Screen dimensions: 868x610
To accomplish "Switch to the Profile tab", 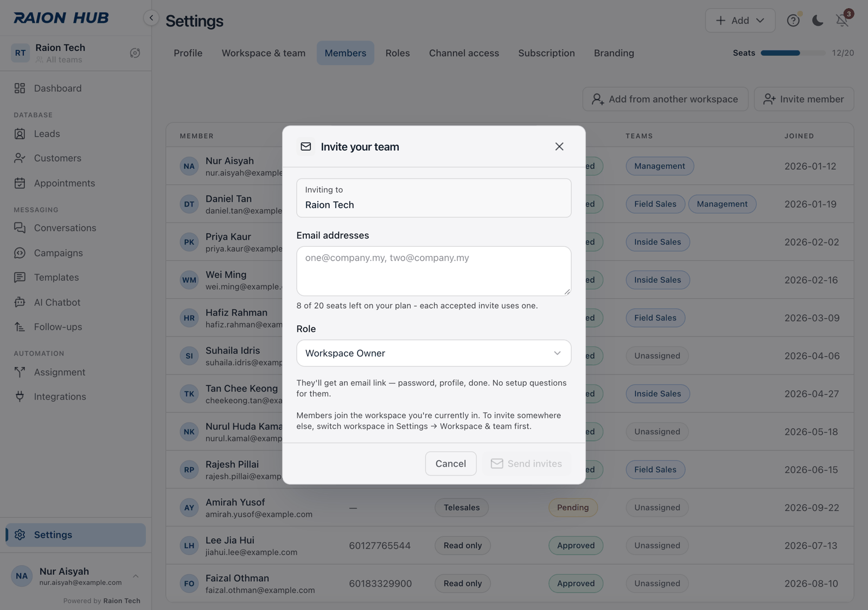I will click(x=188, y=53).
